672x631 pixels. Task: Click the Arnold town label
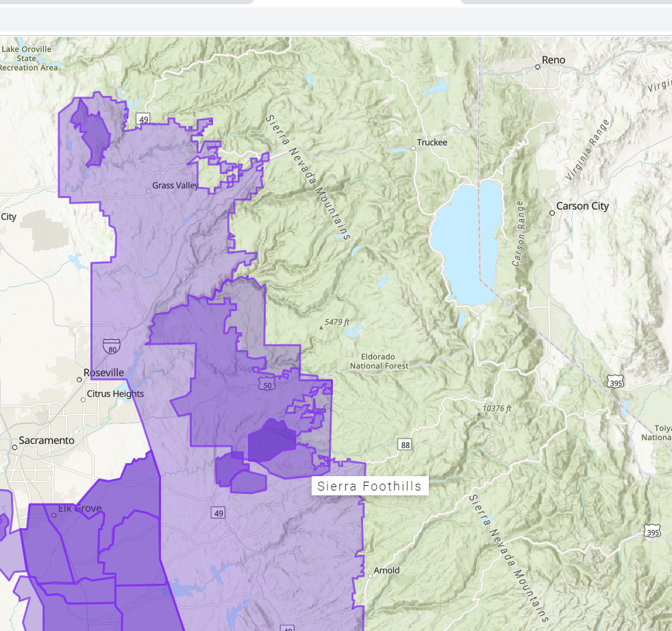point(387,571)
